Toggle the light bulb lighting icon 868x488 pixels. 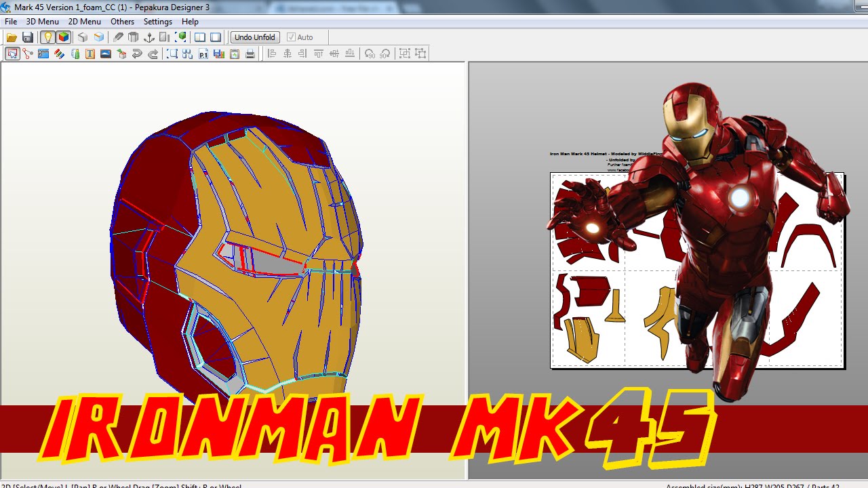pos(47,37)
